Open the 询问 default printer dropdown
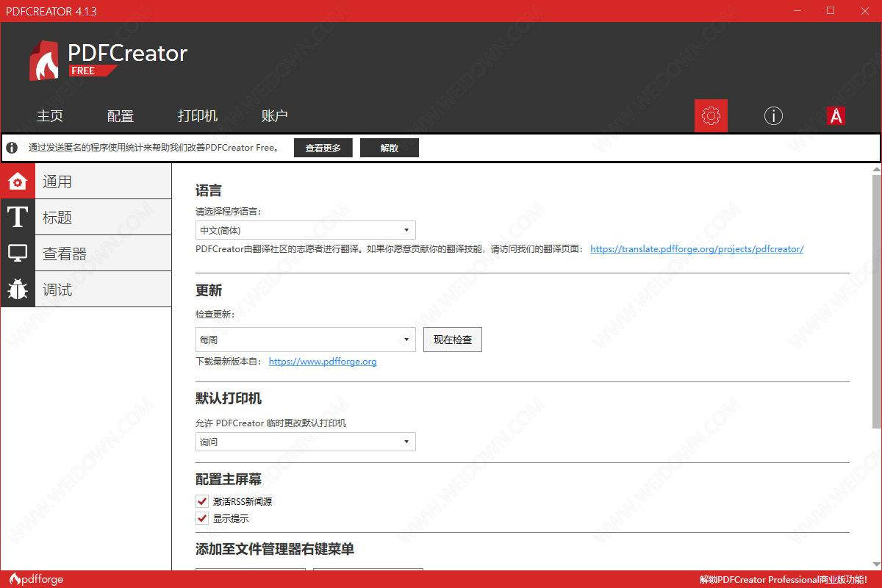The image size is (882, 588). tap(306, 442)
